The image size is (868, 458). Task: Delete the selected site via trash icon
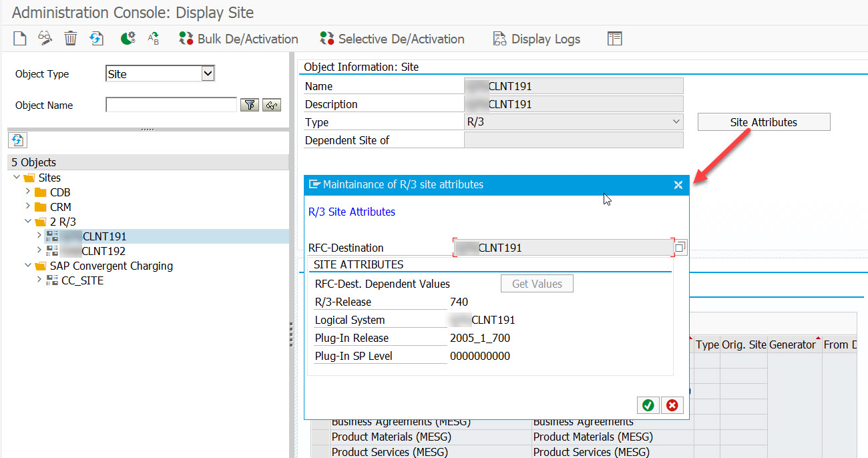click(x=70, y=38)
